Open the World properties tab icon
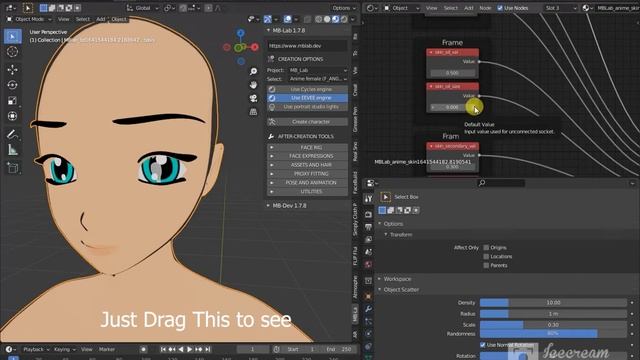640x360 pixels. [368, 264]
